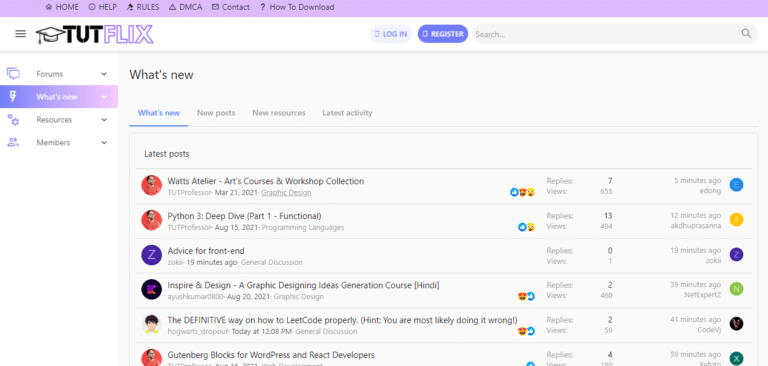Expand the Resources sidebar chevron
The height and width of the screenshot is (366, 768).
pyautogui.click(x=104, y=120)
